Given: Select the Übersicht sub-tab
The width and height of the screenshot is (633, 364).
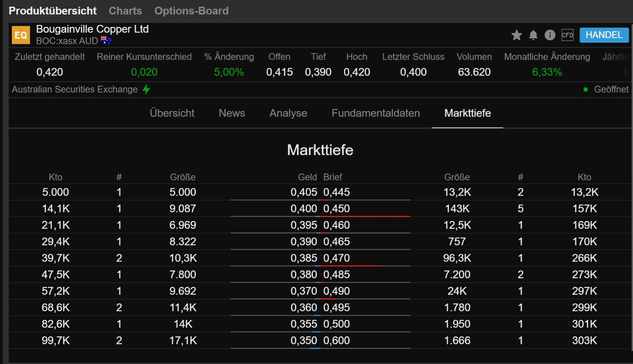Looking at the screenshot, I should click(172, 113).
